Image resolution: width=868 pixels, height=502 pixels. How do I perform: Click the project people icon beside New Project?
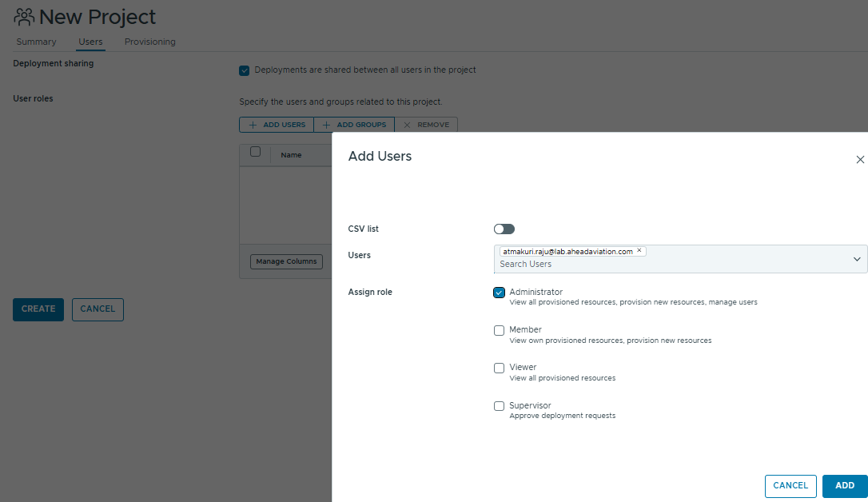click(24, 17)
